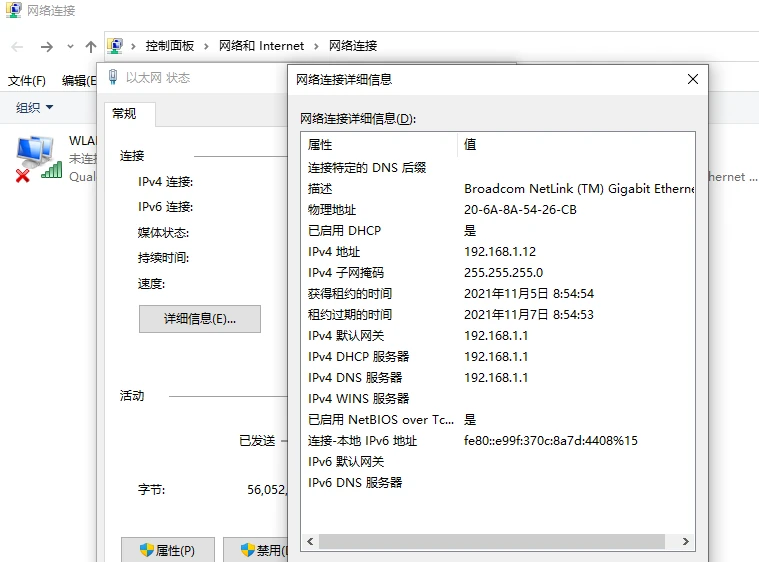Open 控制面板 breadcrumb in the address bar
The width and height of the screenshot is (759, 562).
170,46
